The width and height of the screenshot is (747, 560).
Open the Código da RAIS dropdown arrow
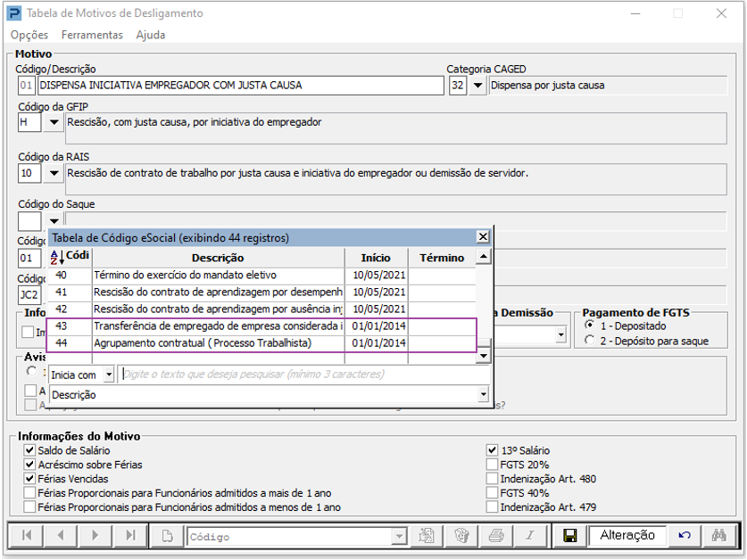54,173
